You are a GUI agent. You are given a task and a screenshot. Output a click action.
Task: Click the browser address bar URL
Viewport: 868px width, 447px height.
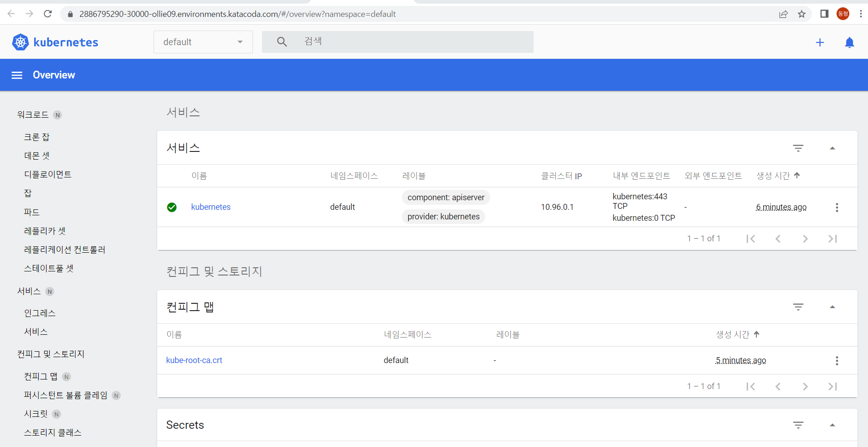coord(237,14)
